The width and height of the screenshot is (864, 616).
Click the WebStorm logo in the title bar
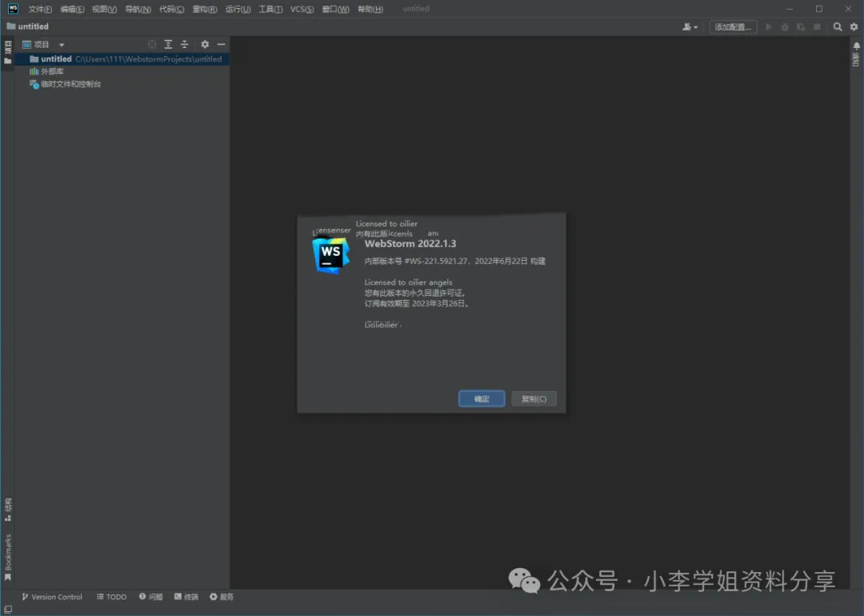click(13, 9)
